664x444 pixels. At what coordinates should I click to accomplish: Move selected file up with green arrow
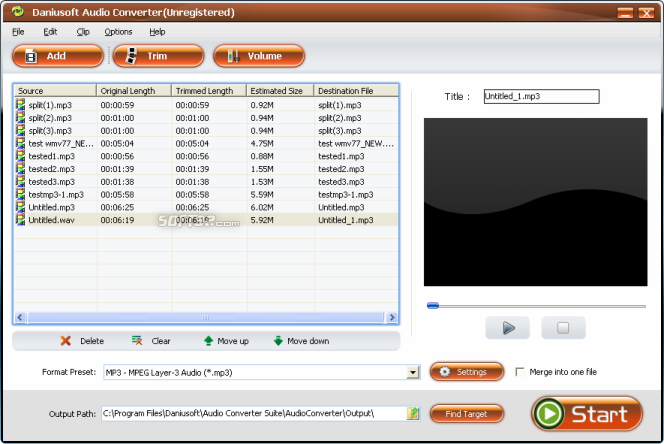pos(226,341)
